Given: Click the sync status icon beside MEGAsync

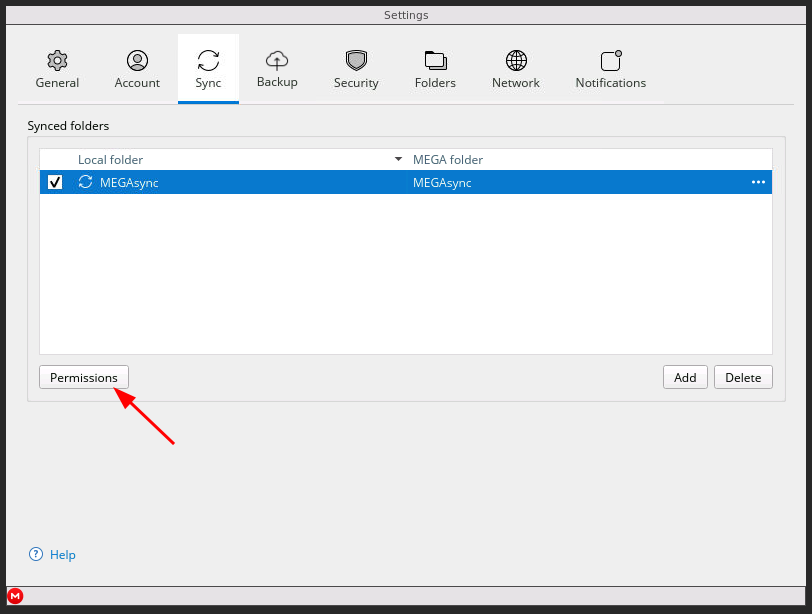Looking at the screenshot, I should click(x=85, y=182).
